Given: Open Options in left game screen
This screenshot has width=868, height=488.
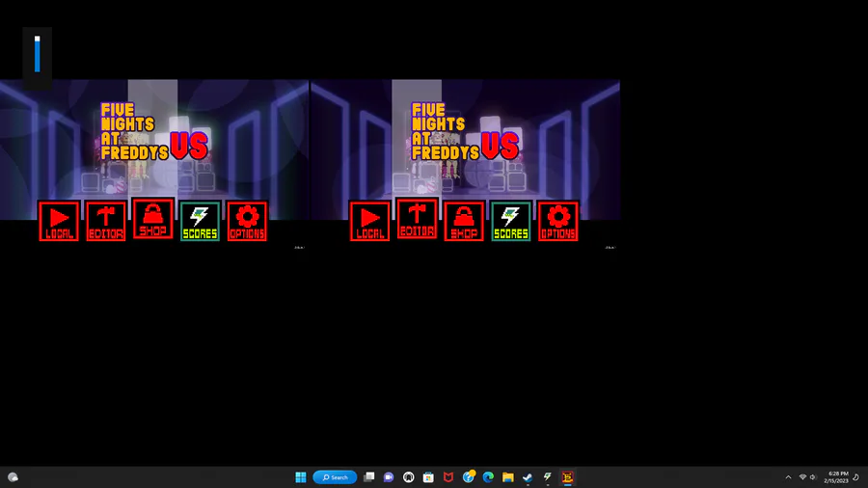Looking at the screenshot, I should pyautogui.click(x=247, y=221).
